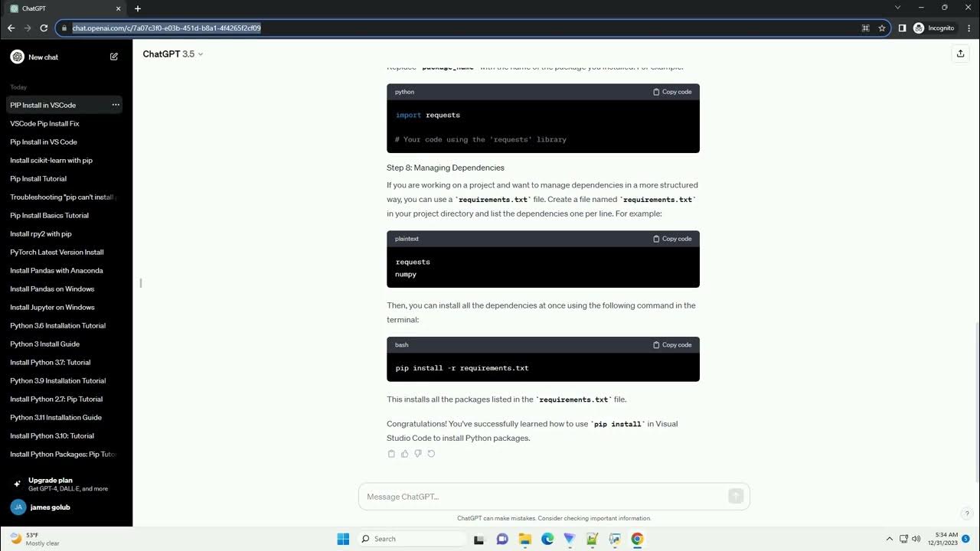Open Install Python 3.7: Tutorial chat
The image size is (980, 551).
coord(64,362)
